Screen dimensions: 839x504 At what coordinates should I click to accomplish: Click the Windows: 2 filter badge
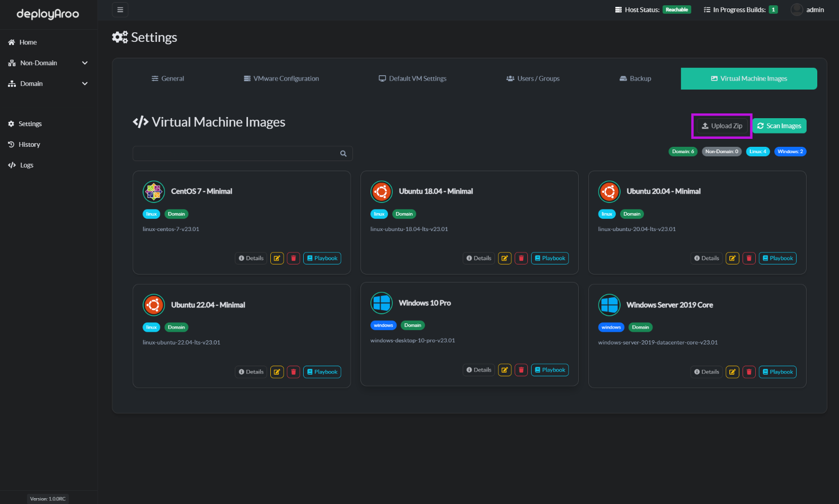(790, 152)
